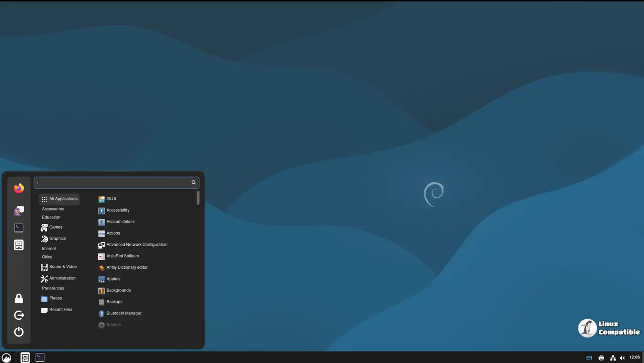Open the volume control in the tray

tap(622, 357)
